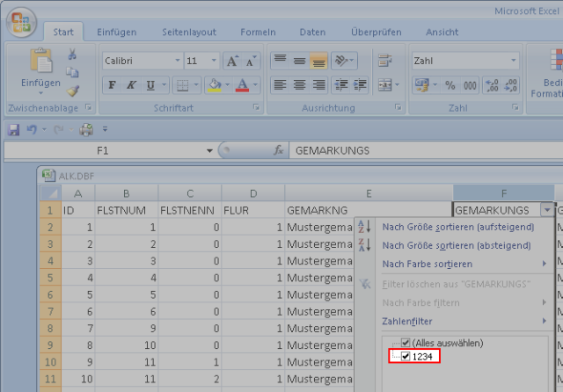Select Nach Größe sortieren (absteigend)
Image resolution: width=563 pixels, height=392 pixels.
point(457,245)
